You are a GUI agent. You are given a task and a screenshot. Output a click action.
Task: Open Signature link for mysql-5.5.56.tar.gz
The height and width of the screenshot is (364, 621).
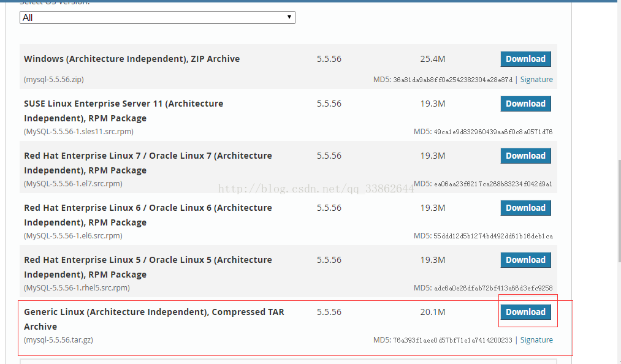[x=536, y=340]
